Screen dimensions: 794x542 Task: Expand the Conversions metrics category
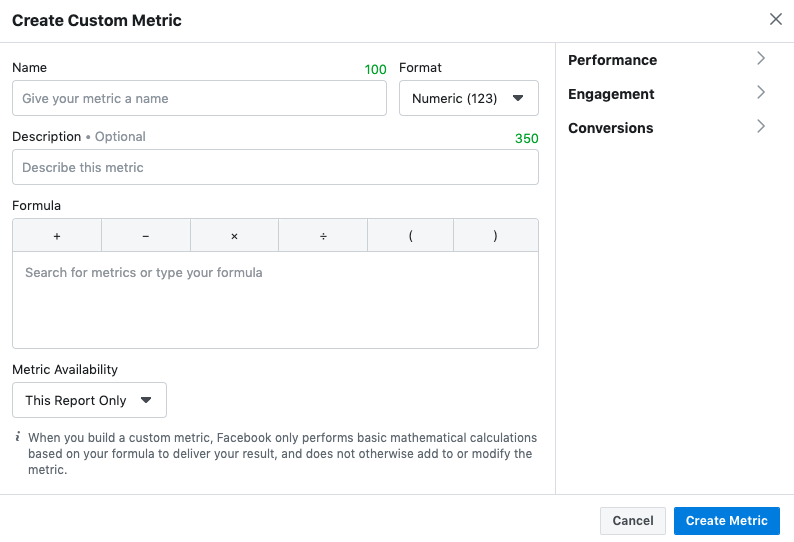click(761, 127)
